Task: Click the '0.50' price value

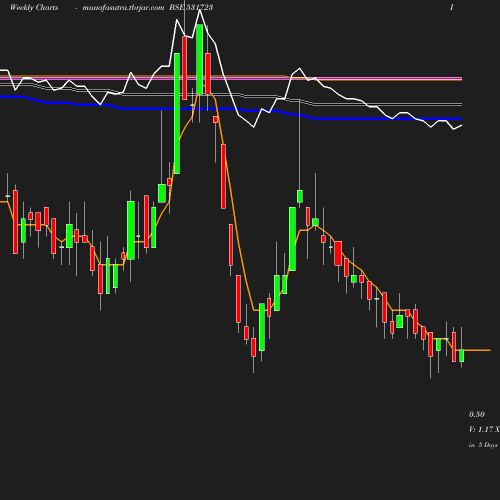Action: 477,414
